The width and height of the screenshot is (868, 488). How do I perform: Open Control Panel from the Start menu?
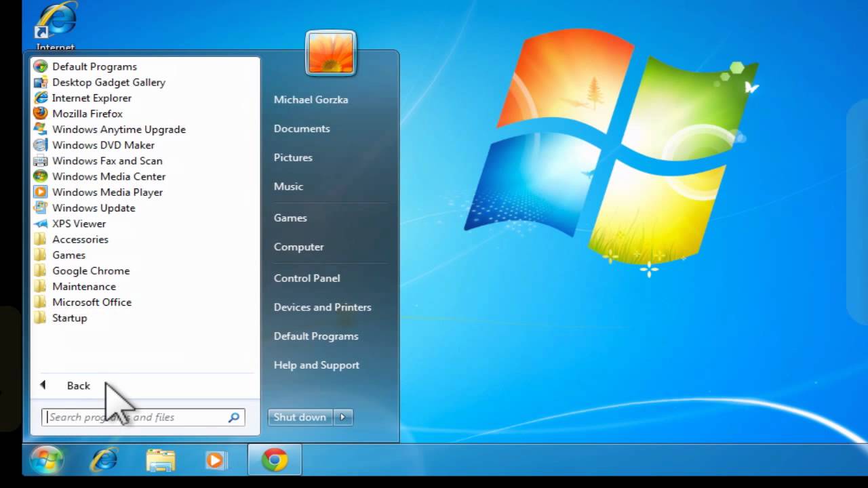pos(307,278)
